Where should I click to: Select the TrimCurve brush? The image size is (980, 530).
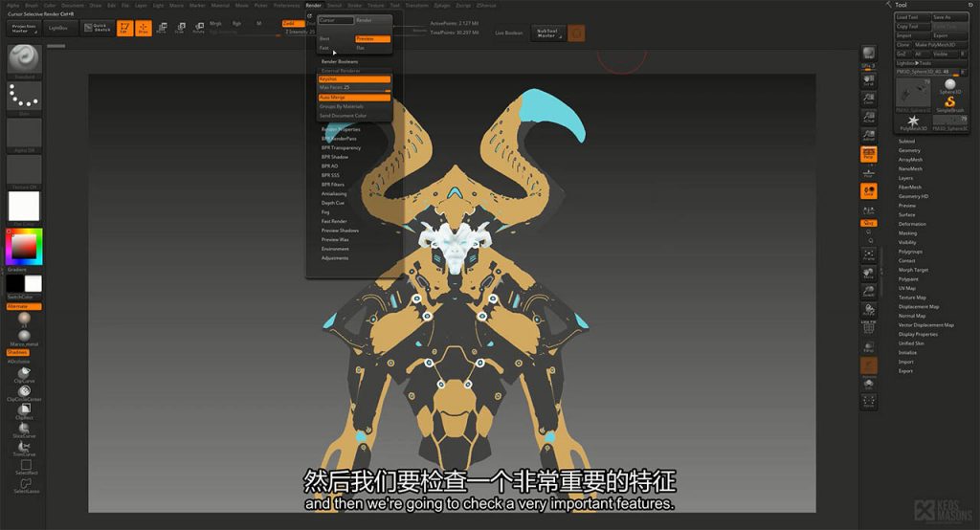click(24, 448)
